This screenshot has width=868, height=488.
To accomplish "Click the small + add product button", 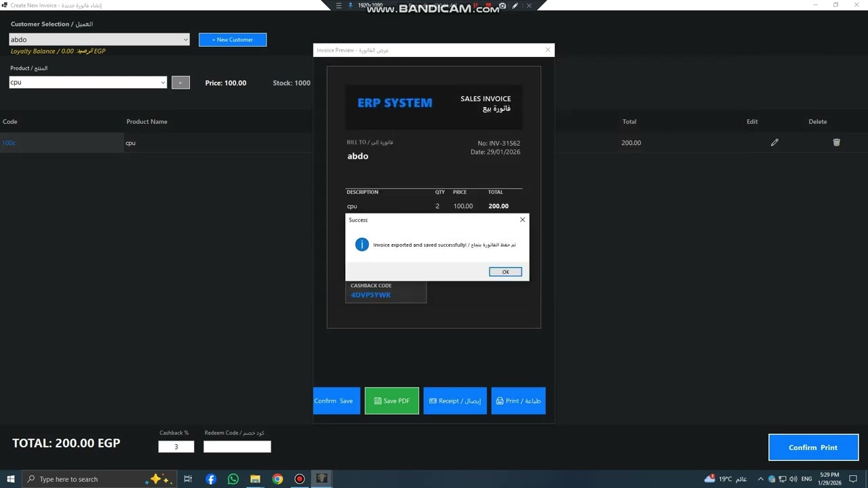I will [x=180, y=83].
